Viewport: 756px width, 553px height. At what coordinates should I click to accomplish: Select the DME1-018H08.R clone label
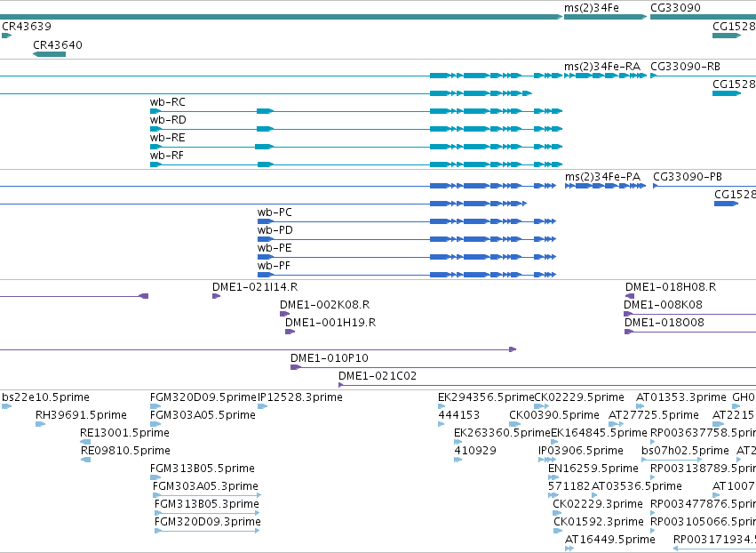click(x=671, y=287)
